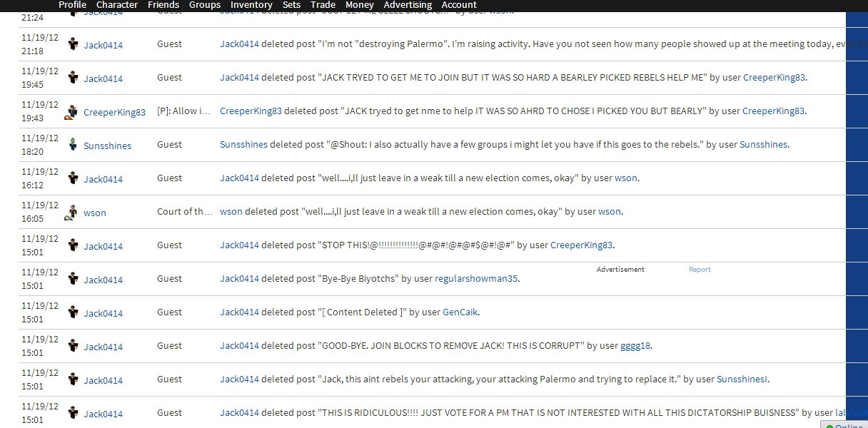Click the 11/19/12 18:20 timestamp
Viewport: 868px width, 428px height.
(x=40, y=145)
